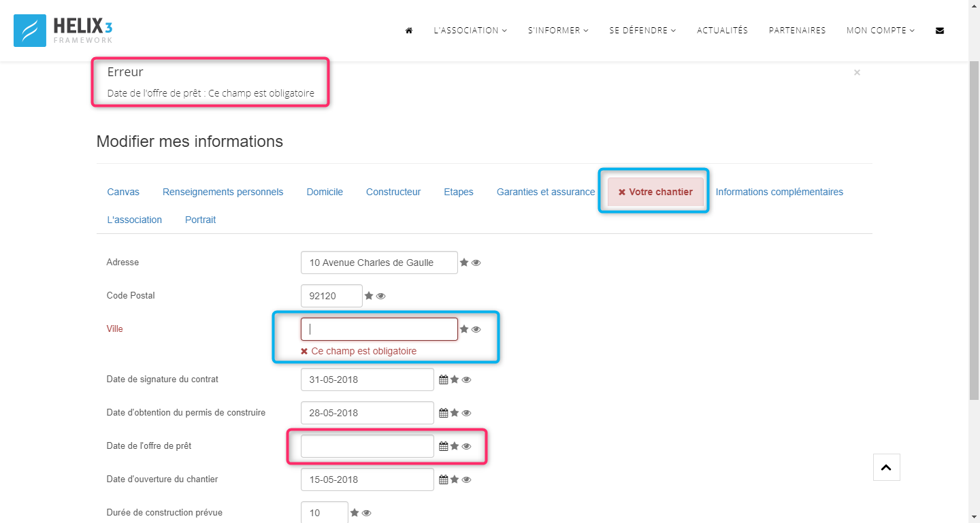Viewport: 980px width, 523px height.
Task: Switch to the Constructeur tab
Action: point(393,192)
